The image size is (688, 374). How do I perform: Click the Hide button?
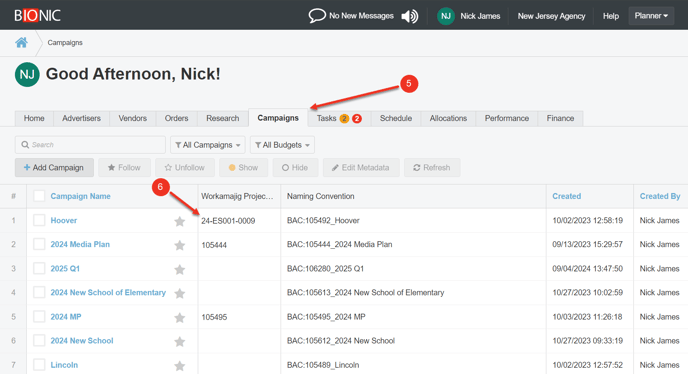tap(295, 168)
